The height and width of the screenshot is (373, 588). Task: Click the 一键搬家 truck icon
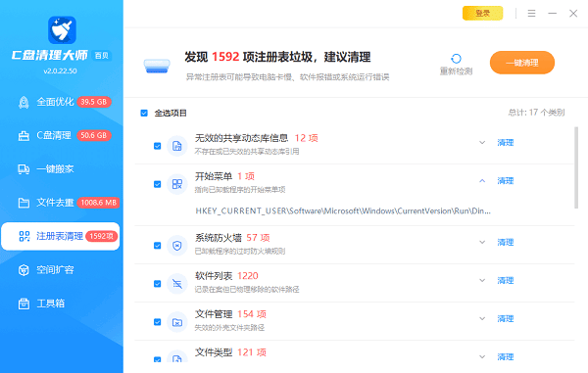[x=24, y=169]
